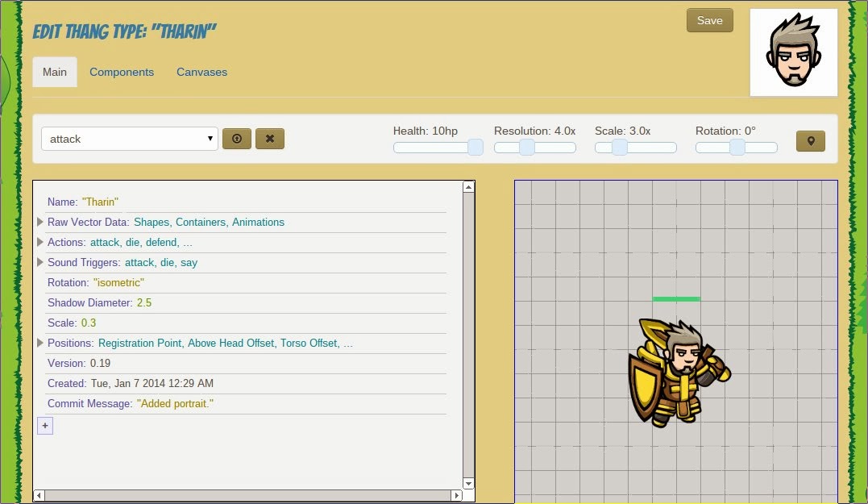Expand the Sound Triggers row
This screenshot has height=504, width=868.
pos(39,262)
